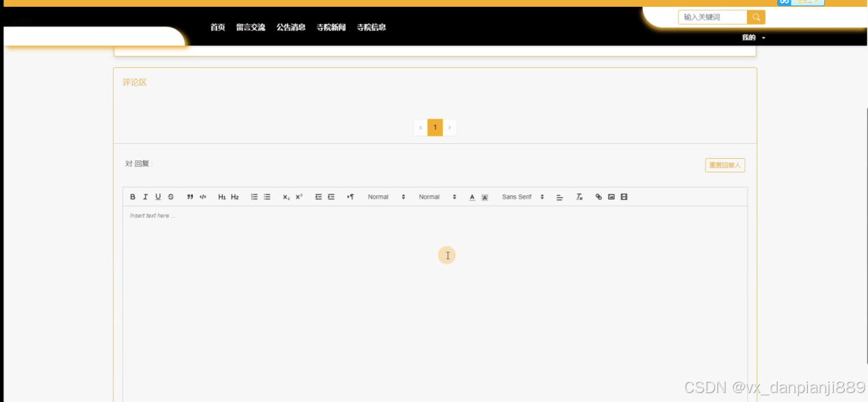Focus the keyword search input
The image size is (868, 402).
[713, 17]
